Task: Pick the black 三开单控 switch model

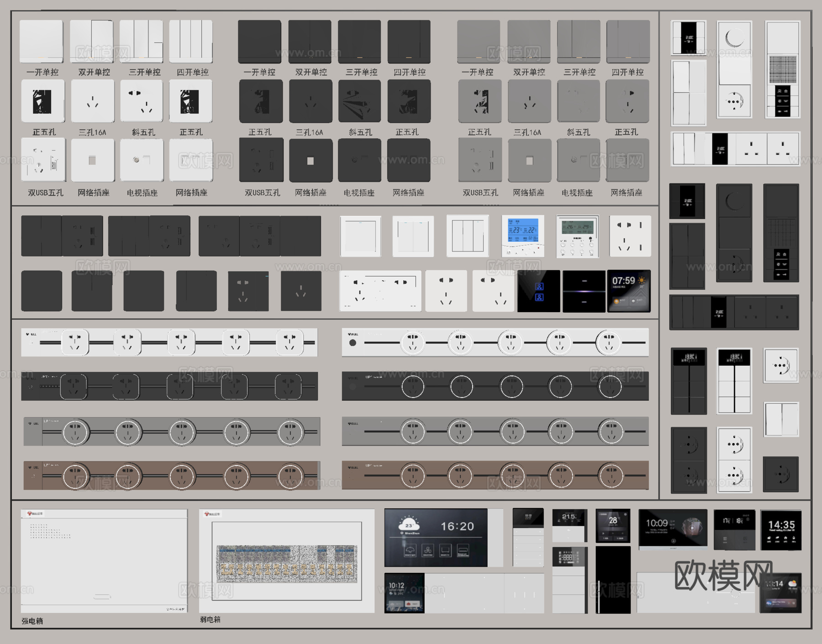Action: 359,42
